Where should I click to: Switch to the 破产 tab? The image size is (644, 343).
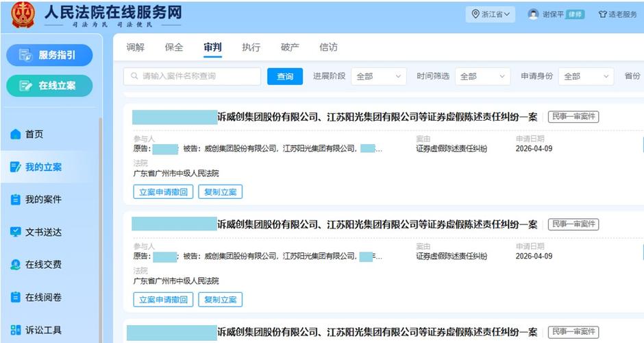290,47
